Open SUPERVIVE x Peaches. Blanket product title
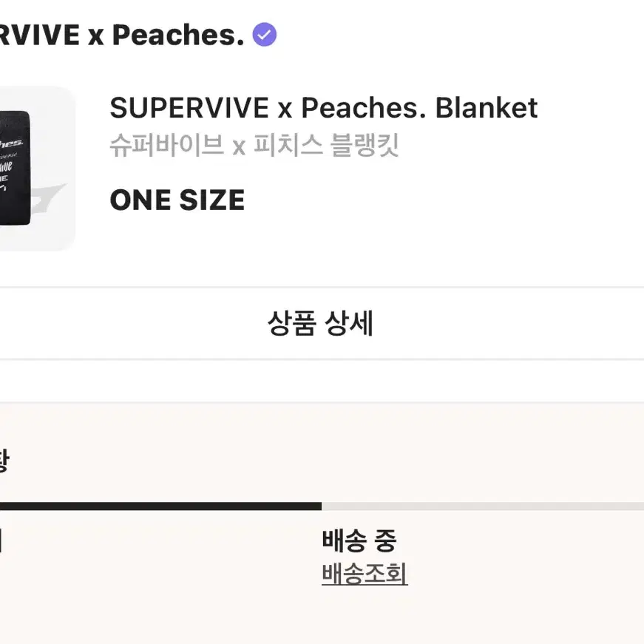 (324, 108)
